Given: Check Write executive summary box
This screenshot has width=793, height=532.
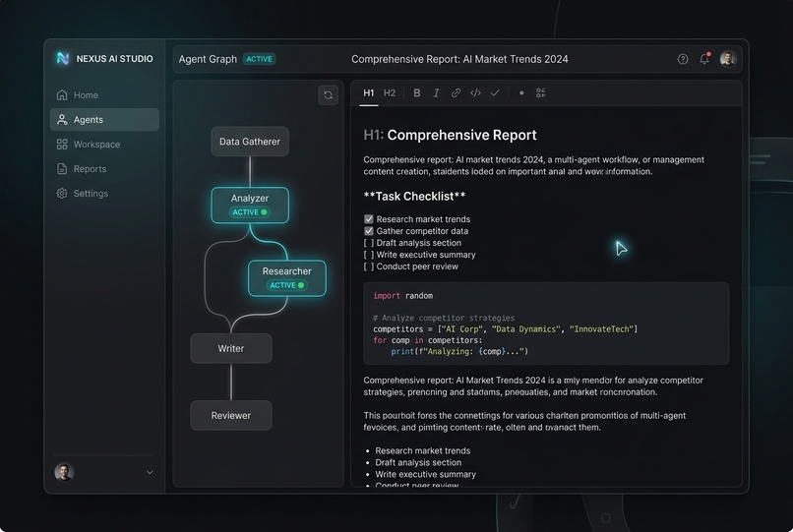Looking at the screenshot, I should 369,255.
